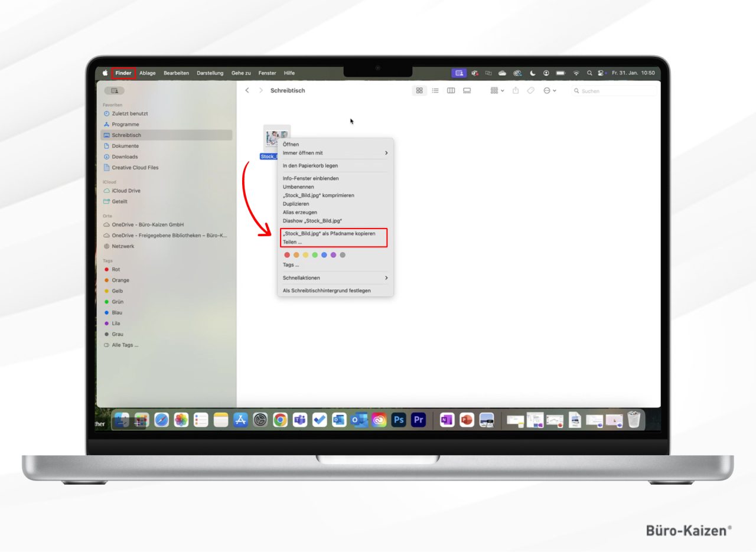Screen dimensions: 756x552
Task: Open Photoshop from the Dock
Action: (x=399, y=420)
